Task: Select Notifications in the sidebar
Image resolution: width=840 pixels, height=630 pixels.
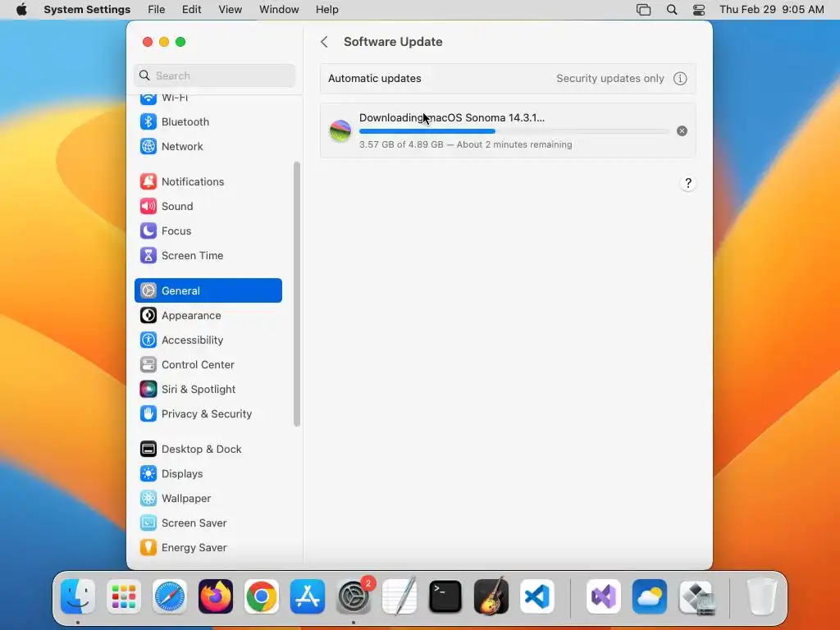Action: [208, 181]
